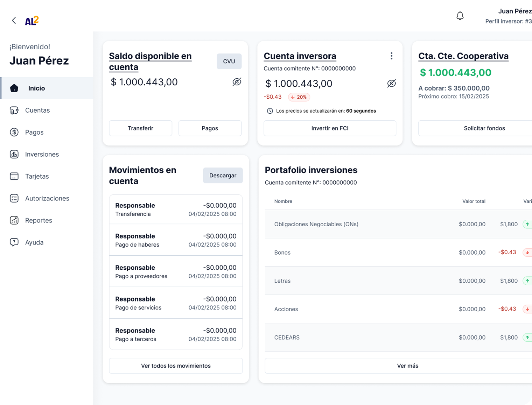Image resolution: width=532 pixels, height=405 pixels.
Task: Click the Inversiones chart icon
Action: tap(14, 154)
